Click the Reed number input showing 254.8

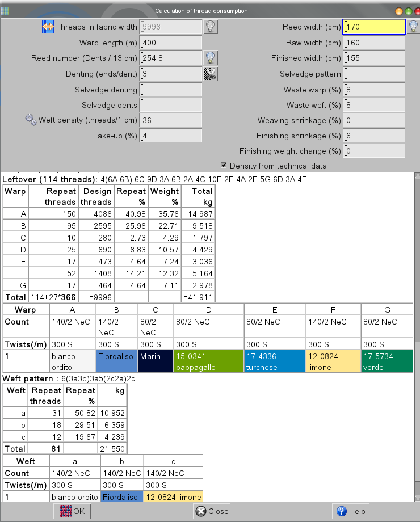click(170, 58)
